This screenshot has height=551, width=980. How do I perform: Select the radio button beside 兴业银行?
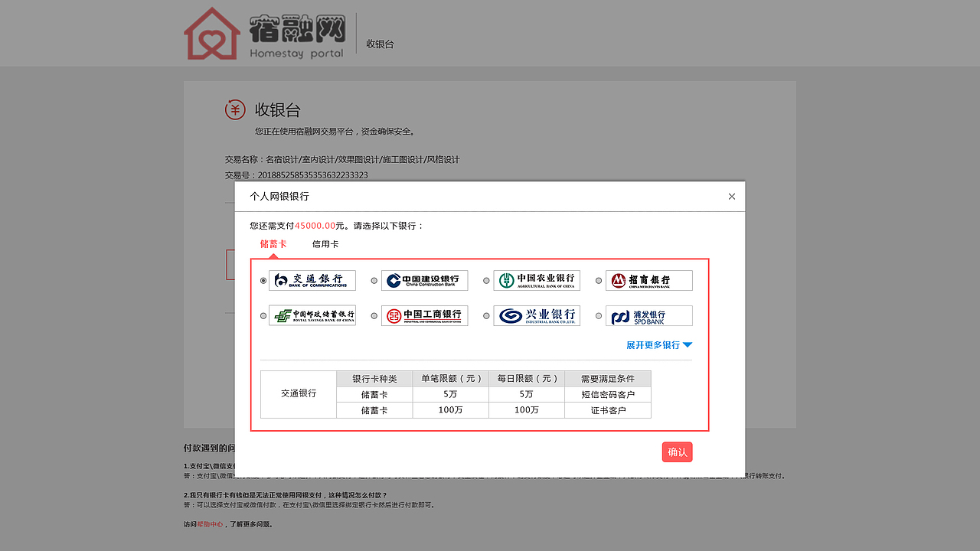pyautogui.click(x=485, y=315)
